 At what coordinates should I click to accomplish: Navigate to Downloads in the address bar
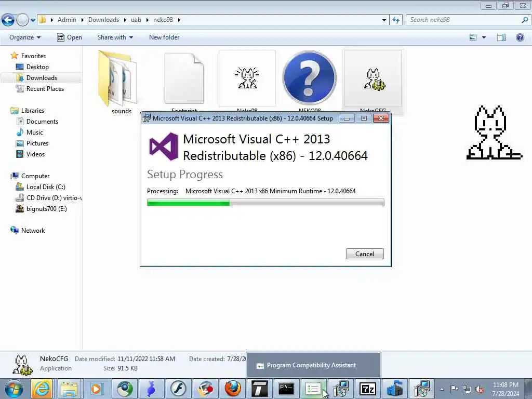coord(103,20)
